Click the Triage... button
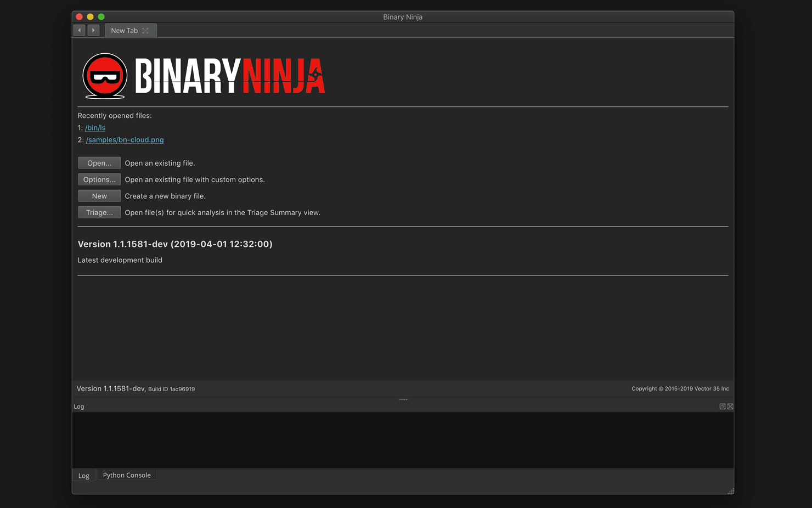This screenshot has width=812, height=508. [x=99, y=212]
